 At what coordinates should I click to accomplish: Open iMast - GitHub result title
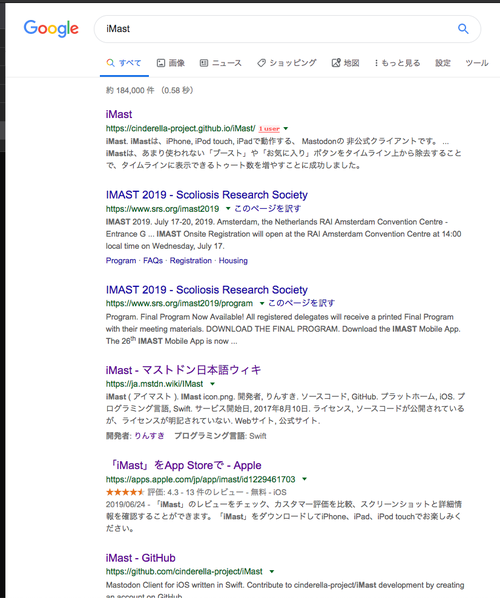coord(140,558)
